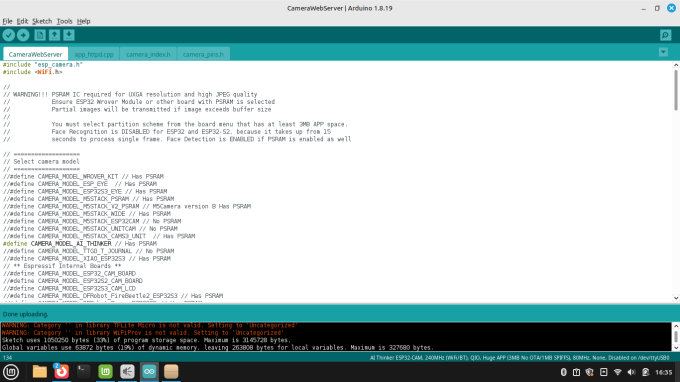Click the CAMERA_MODEL_WROVER_KIT line
680x382 pixels.
(83, 176)
